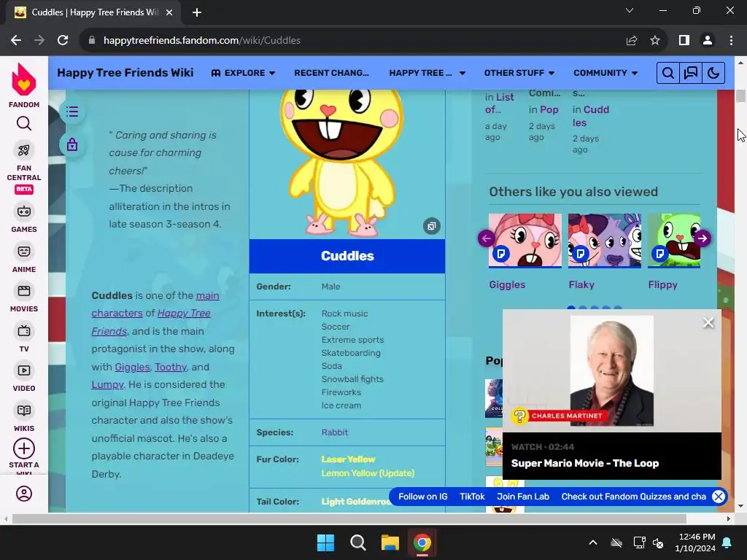Bookmark this page with the star
The image size is (747, 560).
coord(655,41)
